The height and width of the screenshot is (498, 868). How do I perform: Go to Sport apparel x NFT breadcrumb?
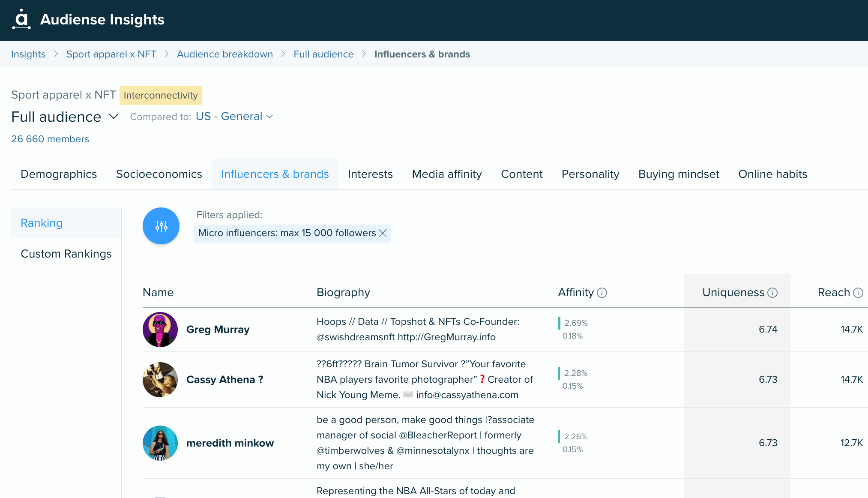coord(111,54)
